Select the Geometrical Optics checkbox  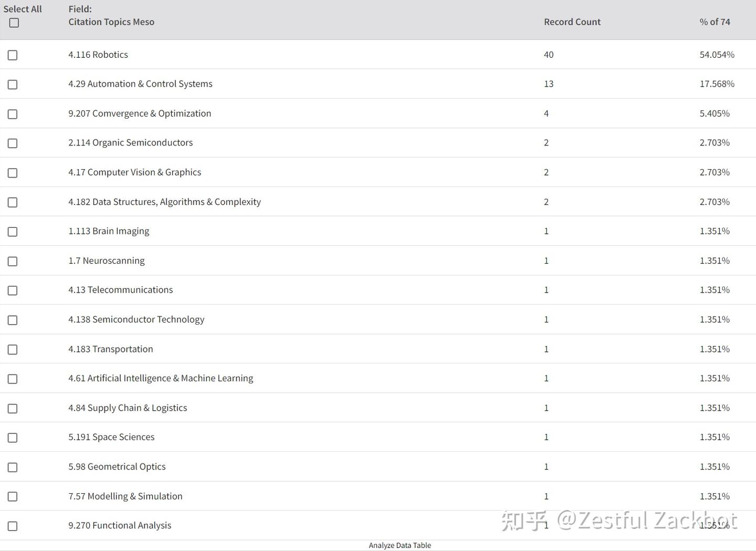click(x=13, y=467)
